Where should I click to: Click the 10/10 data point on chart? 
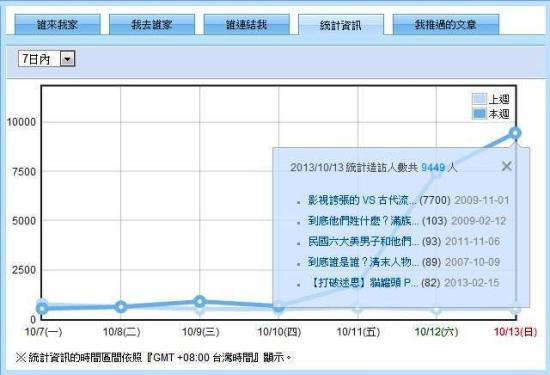(x=278, y=307)
